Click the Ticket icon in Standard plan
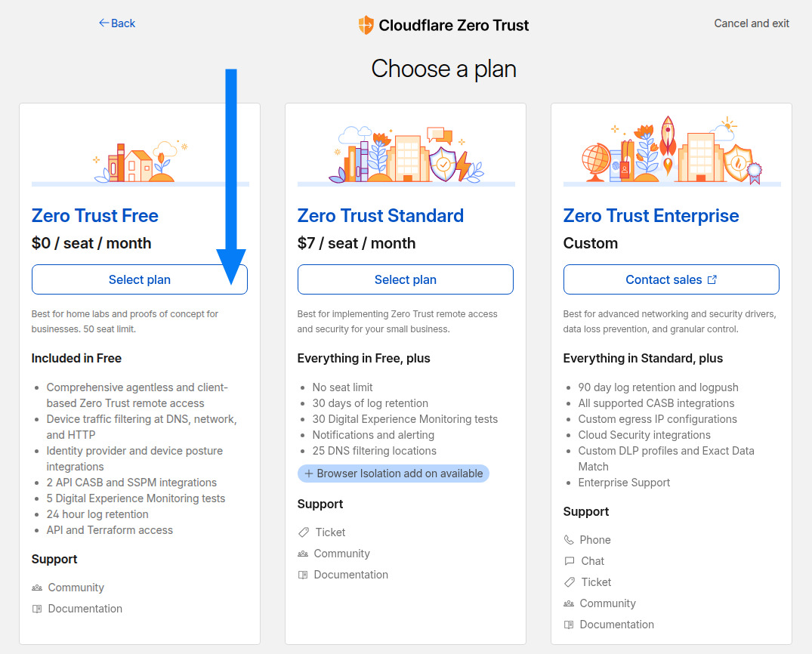812x654 pixels. tap(303, 532)
